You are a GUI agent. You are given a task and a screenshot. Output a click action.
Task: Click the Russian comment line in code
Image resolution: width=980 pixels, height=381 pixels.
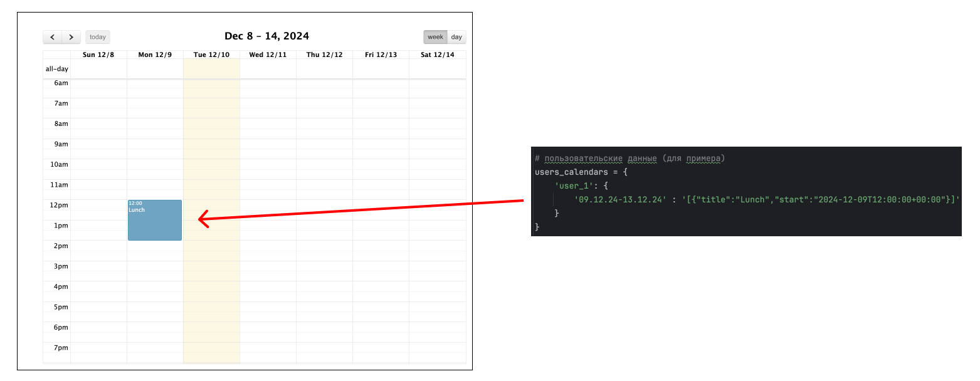[x=630, y=158]
